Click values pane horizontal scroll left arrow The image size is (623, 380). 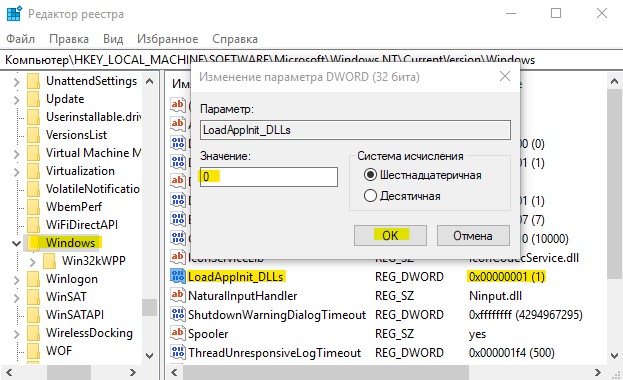pos(174,372)
